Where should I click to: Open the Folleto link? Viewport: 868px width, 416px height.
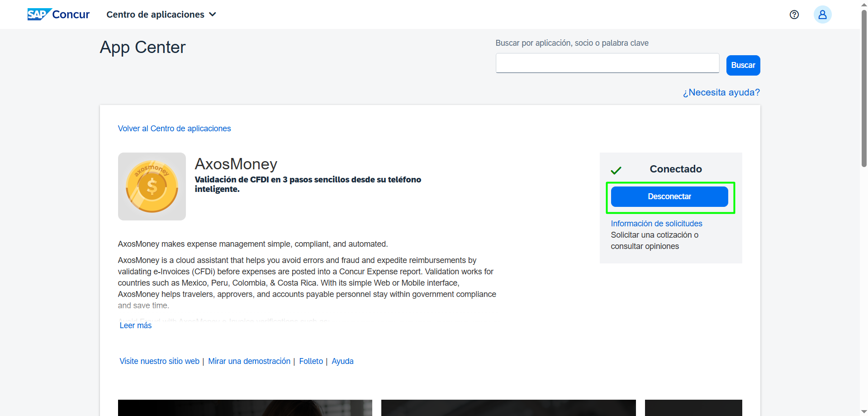click(311, 361)
